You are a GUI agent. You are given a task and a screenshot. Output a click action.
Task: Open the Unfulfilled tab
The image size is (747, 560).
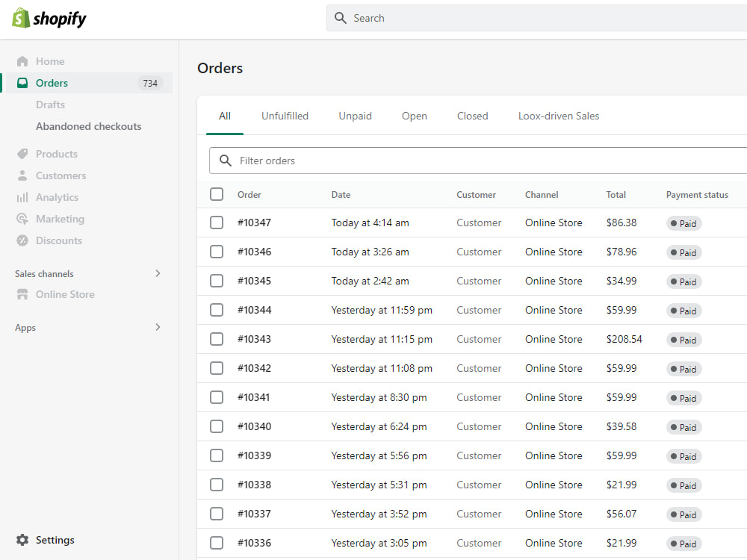click(285, 116)
